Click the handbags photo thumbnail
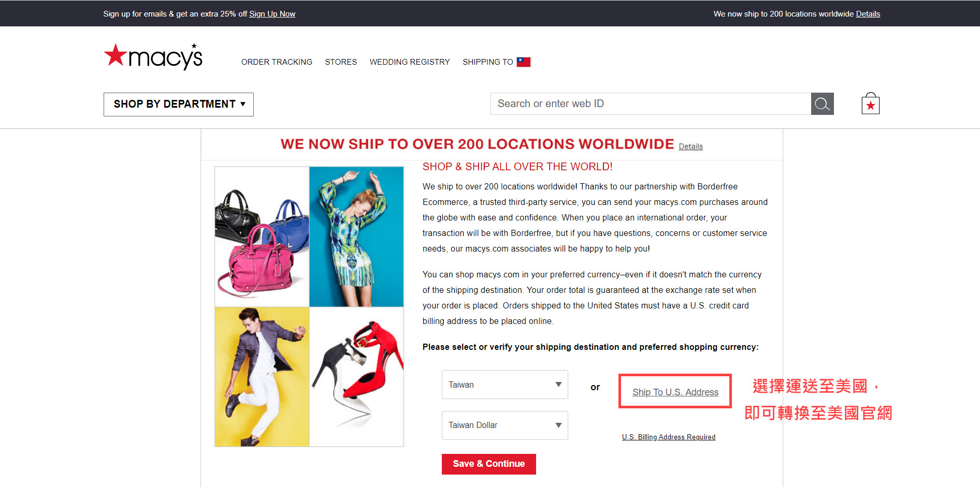This screenshot has height=487, width=980. 262,237
